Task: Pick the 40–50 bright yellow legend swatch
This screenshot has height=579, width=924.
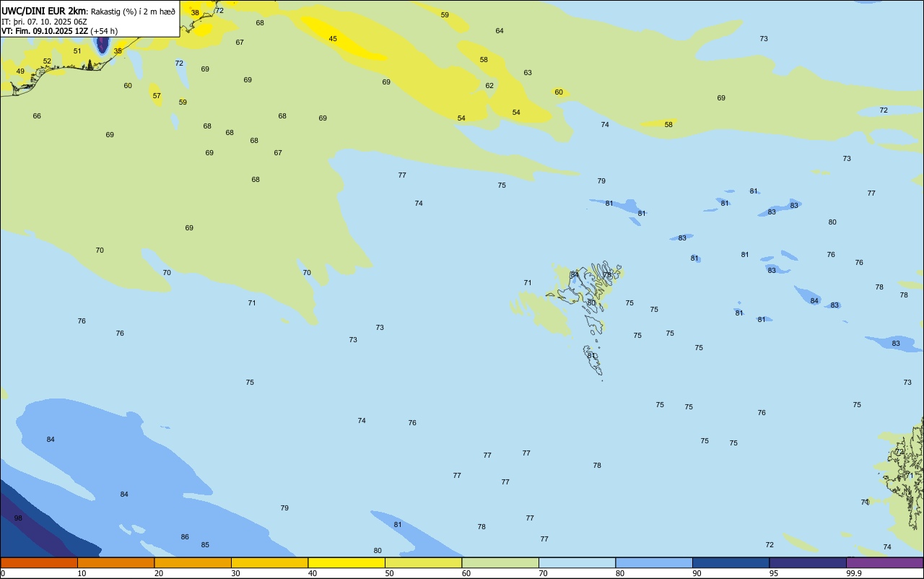Action: (x=346, y=562)
